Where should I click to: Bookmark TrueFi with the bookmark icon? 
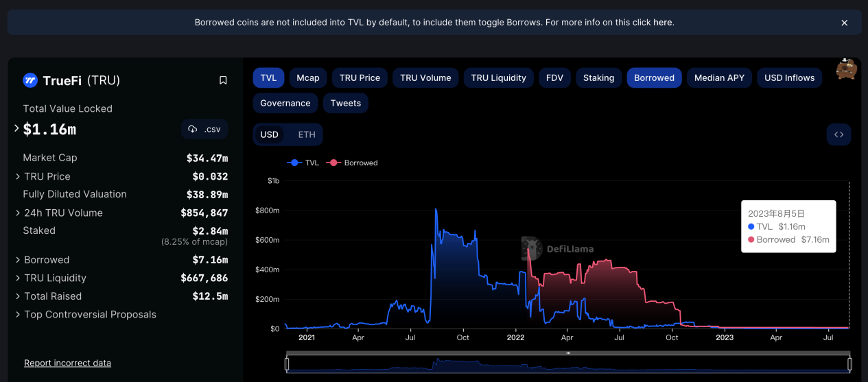(x=223, y=81)
